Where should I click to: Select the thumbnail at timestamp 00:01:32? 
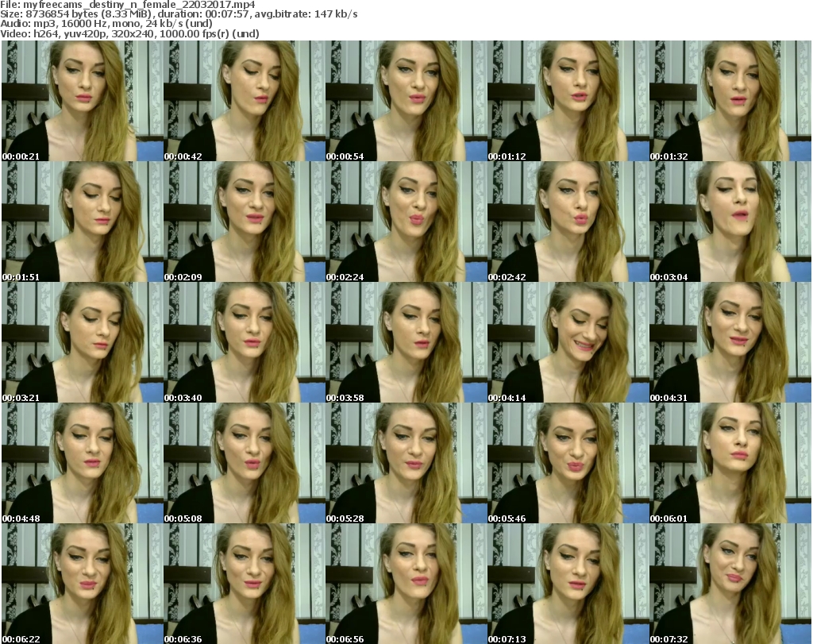(x=730, y=101)
